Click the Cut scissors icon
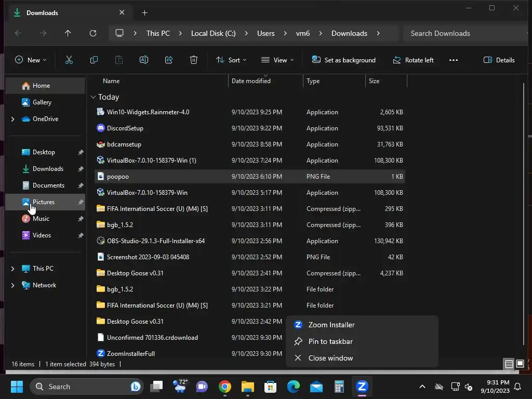This screenshot has height=399, width=532. coord(69,60)
